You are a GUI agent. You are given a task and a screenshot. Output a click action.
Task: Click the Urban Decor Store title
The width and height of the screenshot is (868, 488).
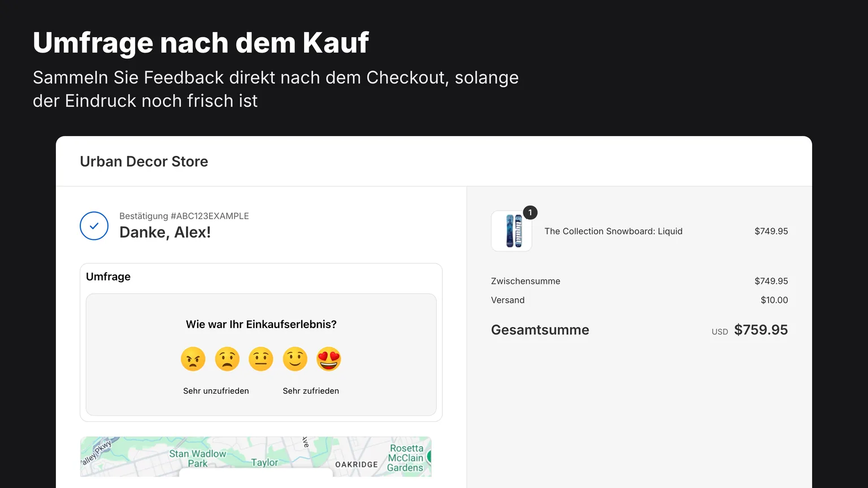(x=144, y=162)
